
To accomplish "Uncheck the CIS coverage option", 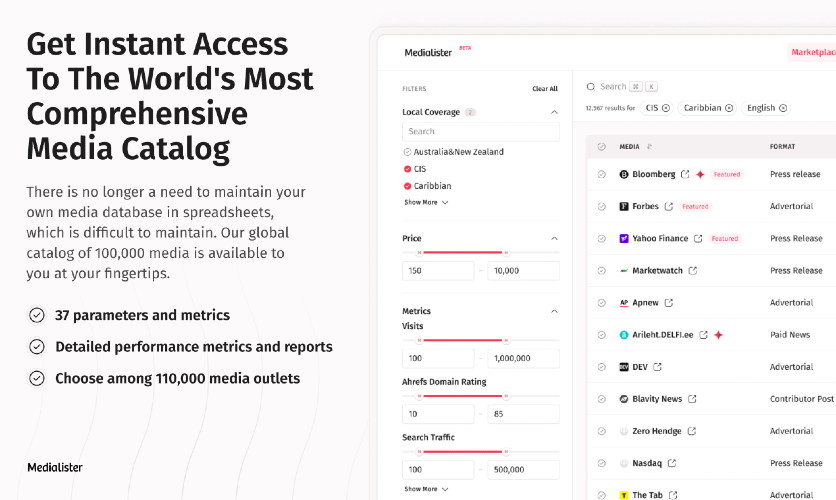I will [x=407, y=169].
